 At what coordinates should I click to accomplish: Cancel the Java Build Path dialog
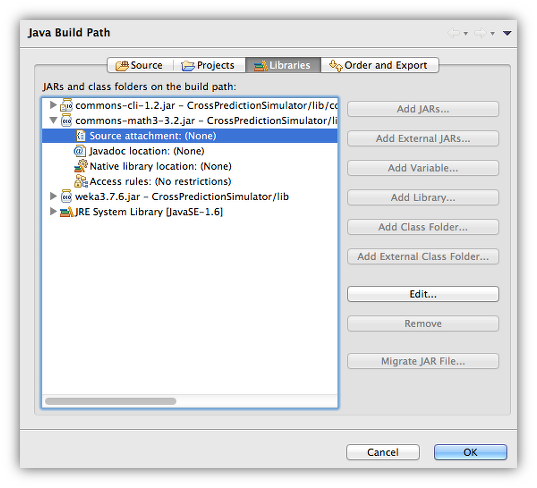383,452
